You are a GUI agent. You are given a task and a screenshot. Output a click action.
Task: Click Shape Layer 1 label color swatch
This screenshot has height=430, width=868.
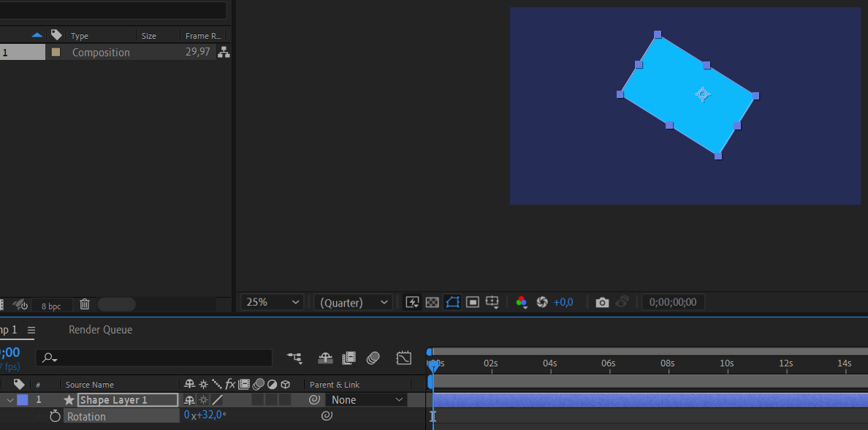pyautogui.click(x=23, y=400)
